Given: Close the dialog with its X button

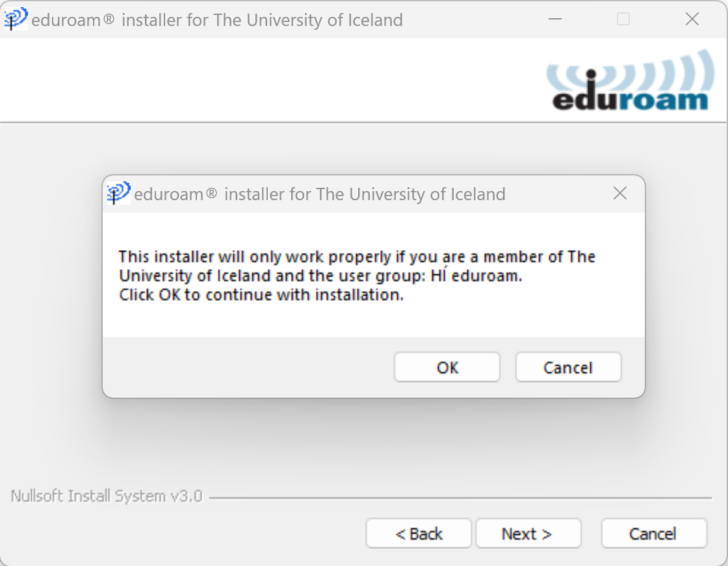Looking at the screenshot, I should 620,193.
